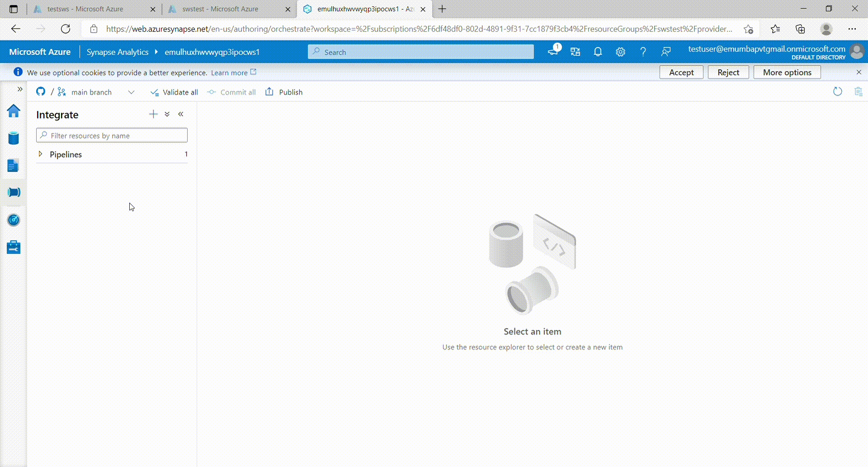Viewport: 868px width, 467px height.
Task: Expand the left navigation rail
Action: coord(20,89)
